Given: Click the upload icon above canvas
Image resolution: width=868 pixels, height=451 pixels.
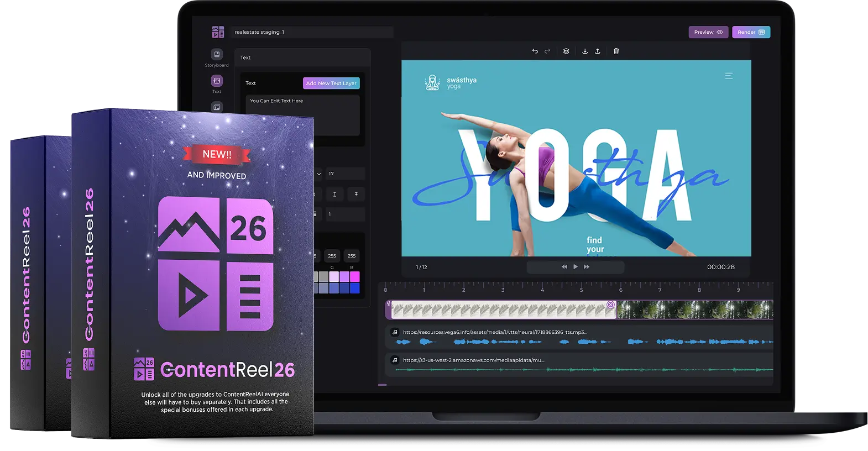Looking at the screenshot, I should click(598, 51).
